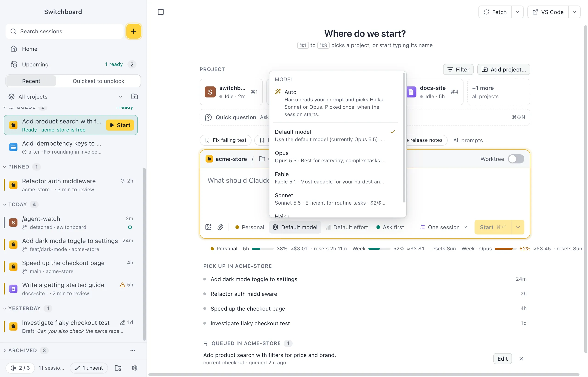Viewport: 588px width, 377px height.
Task: Click the add image icon in composer
Action: pos(208,227)
